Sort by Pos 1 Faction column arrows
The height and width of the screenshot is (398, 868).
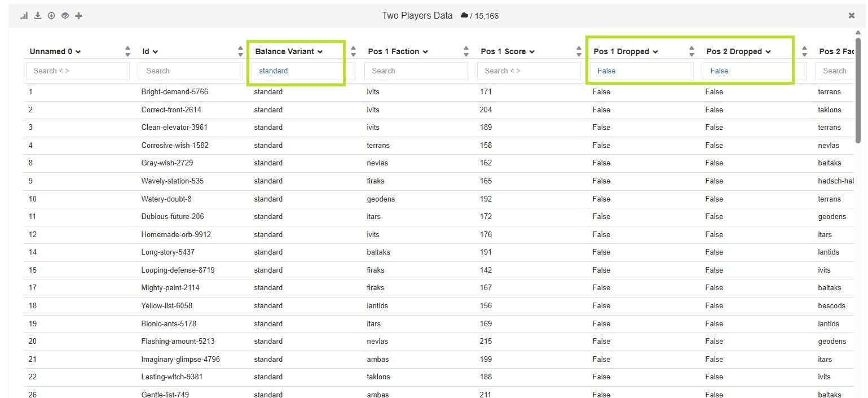(x=466, y=51)
